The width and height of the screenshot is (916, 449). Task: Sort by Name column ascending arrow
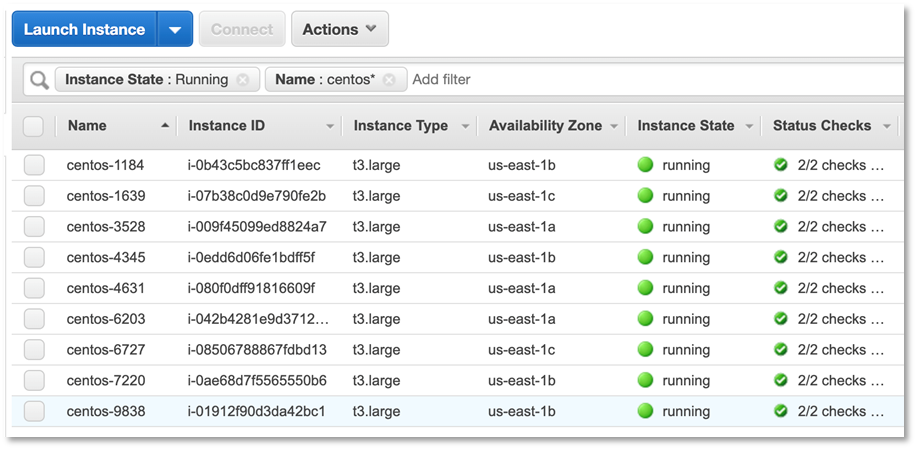click(x=165, y=126)
